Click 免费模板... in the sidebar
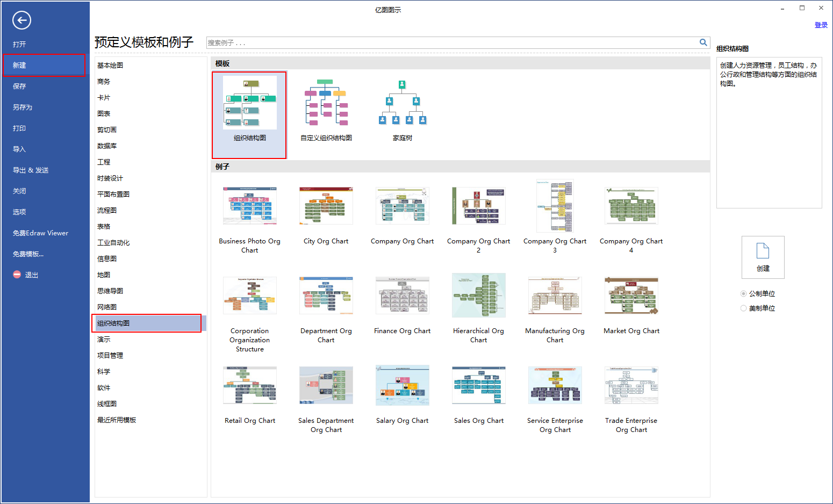This screenshot has height=504, width=833. click(28, 254)
